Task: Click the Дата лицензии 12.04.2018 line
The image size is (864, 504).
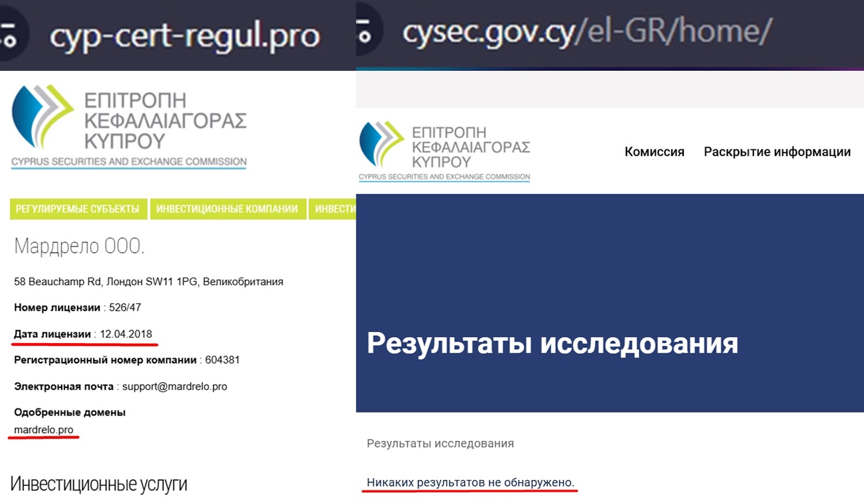Action: click(83, 334)
